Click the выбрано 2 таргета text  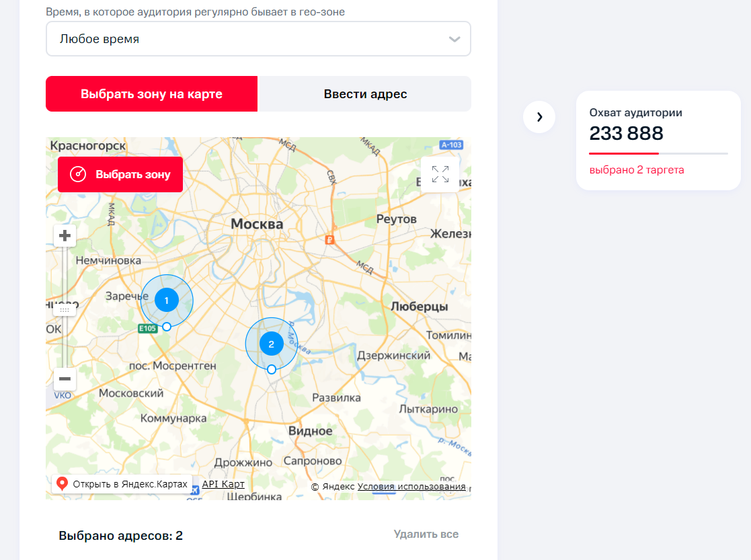pos(637,169)
